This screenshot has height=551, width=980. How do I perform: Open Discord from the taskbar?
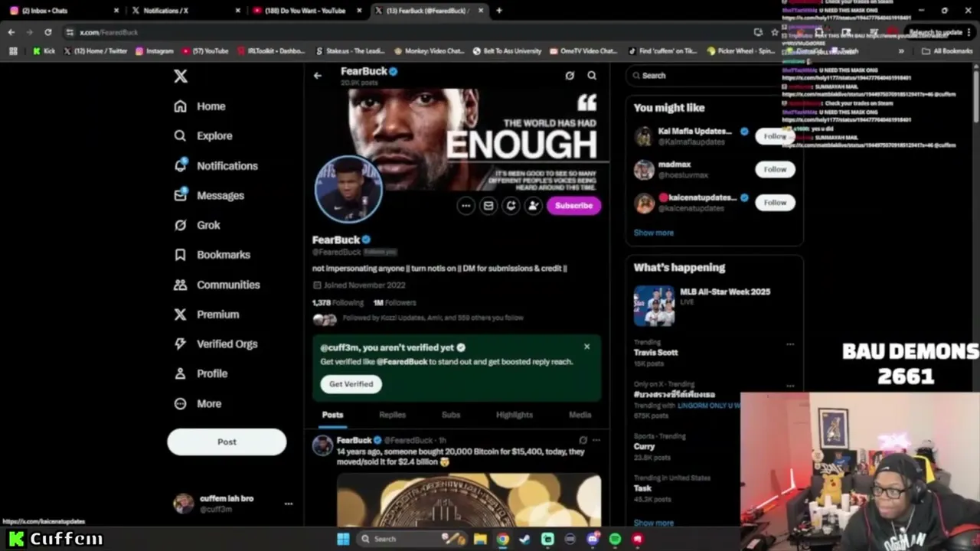tap(593, 539)
